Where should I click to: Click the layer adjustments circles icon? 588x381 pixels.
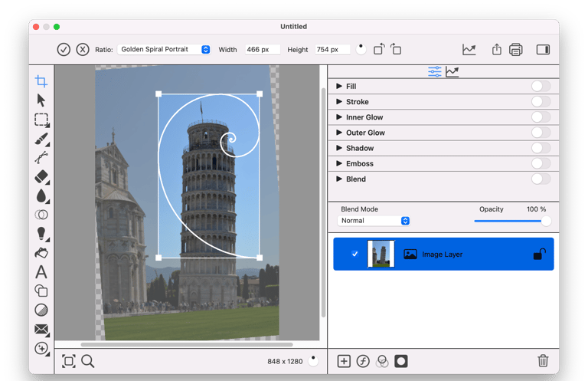382,361
